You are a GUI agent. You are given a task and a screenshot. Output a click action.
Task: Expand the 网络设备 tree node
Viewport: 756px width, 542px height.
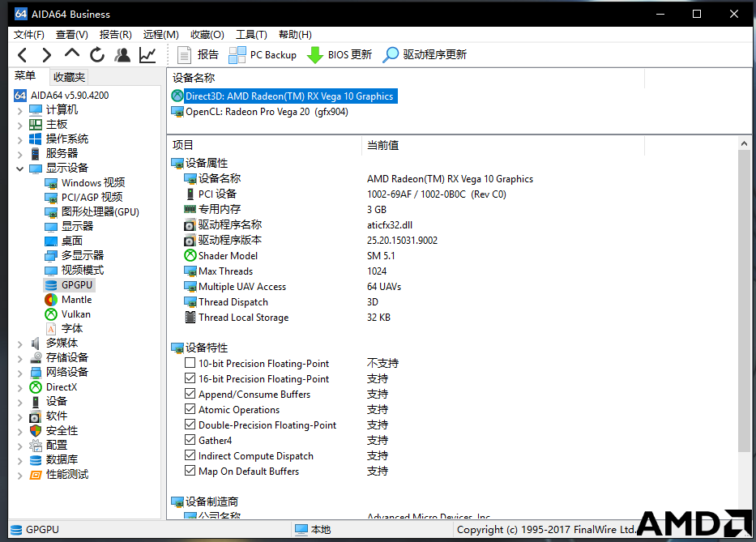(19, 373)
